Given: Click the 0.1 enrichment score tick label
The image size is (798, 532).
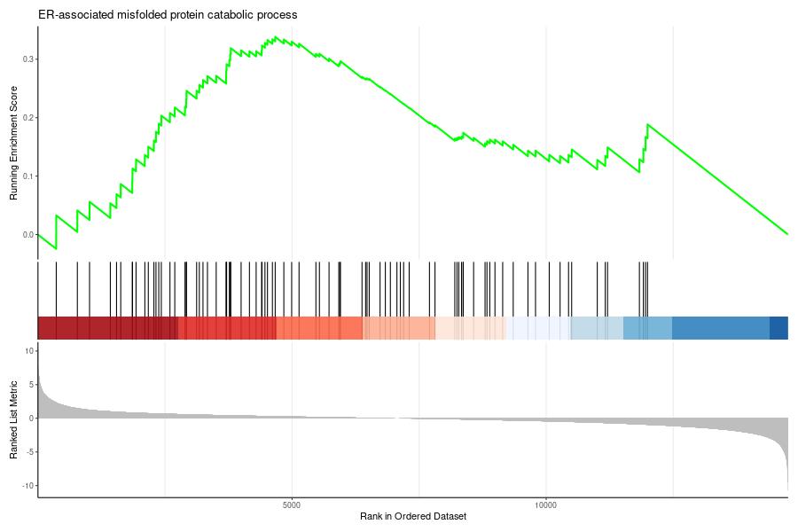Looking at the screenshot, I should pyautogui.click(x=28, y=176).
